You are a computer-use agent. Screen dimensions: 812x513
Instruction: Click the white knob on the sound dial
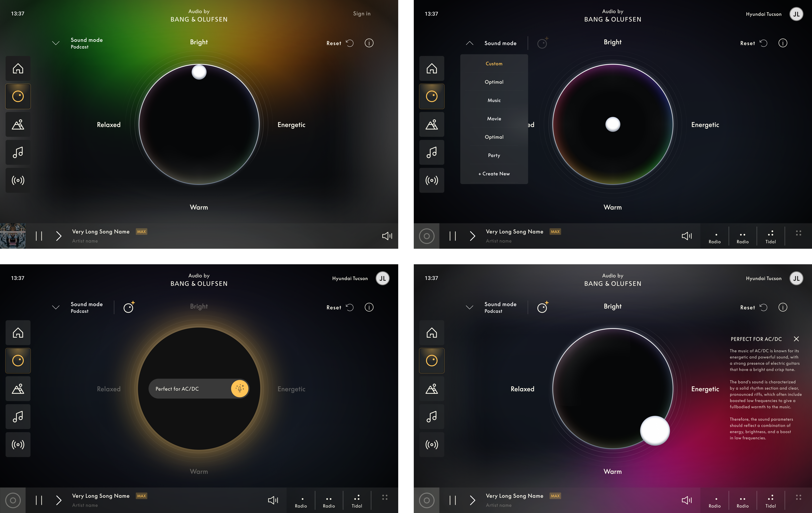[x=199, y=72]
